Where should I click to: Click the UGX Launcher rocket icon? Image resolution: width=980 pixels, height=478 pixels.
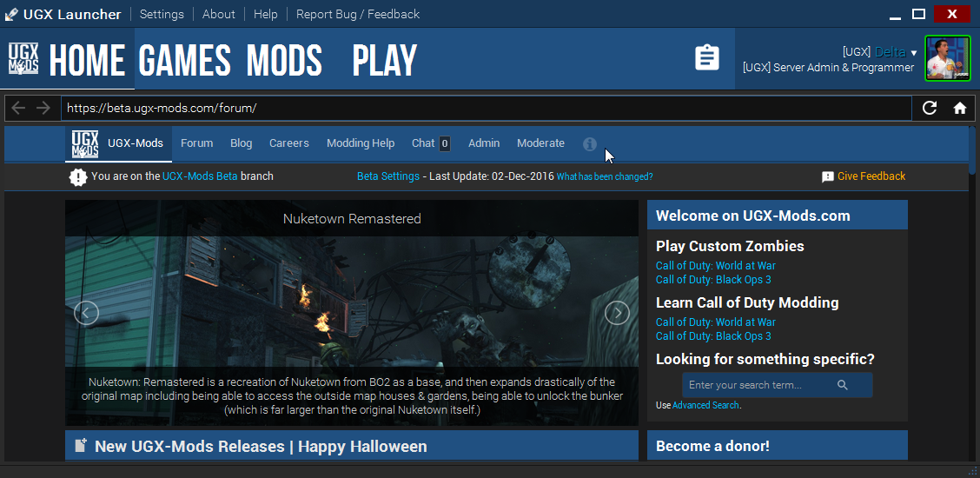pos(11,15)
